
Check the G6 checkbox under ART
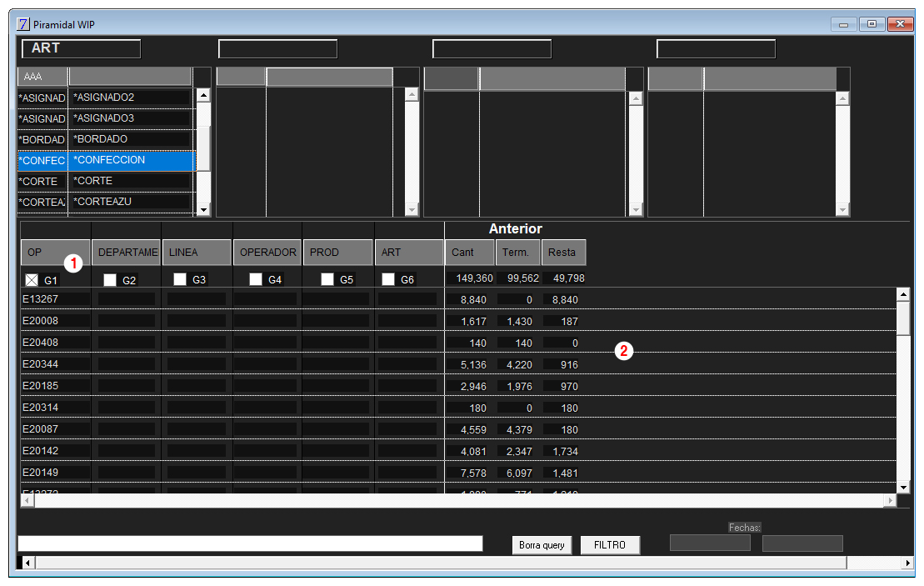tap(387, 279)
